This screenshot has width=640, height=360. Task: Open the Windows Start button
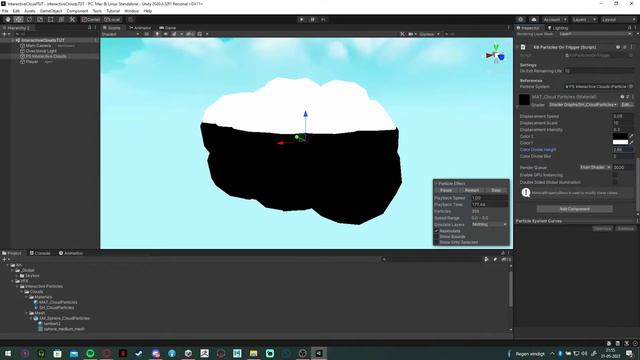tap(8, 353)
